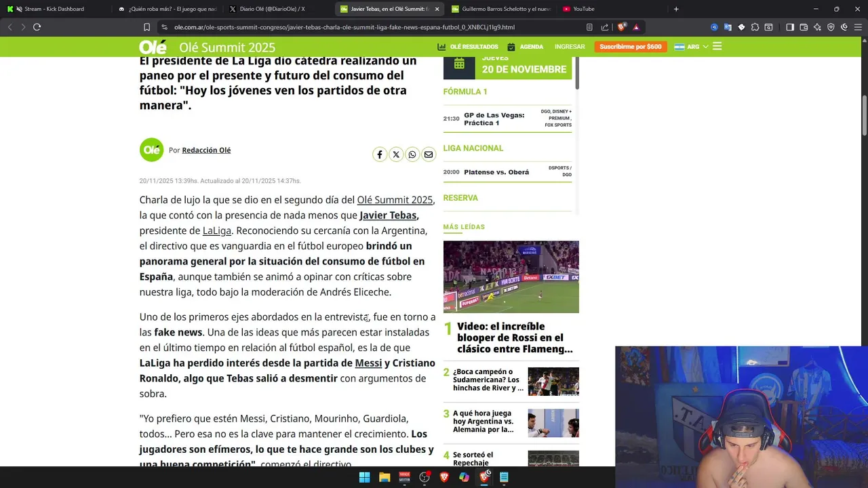
Task: Open the reader mode icon in address bar
Action: coord(589,27)
